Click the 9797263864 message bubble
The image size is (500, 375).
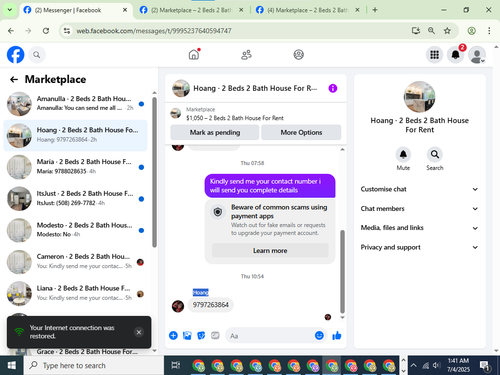[x=211, y=305]
